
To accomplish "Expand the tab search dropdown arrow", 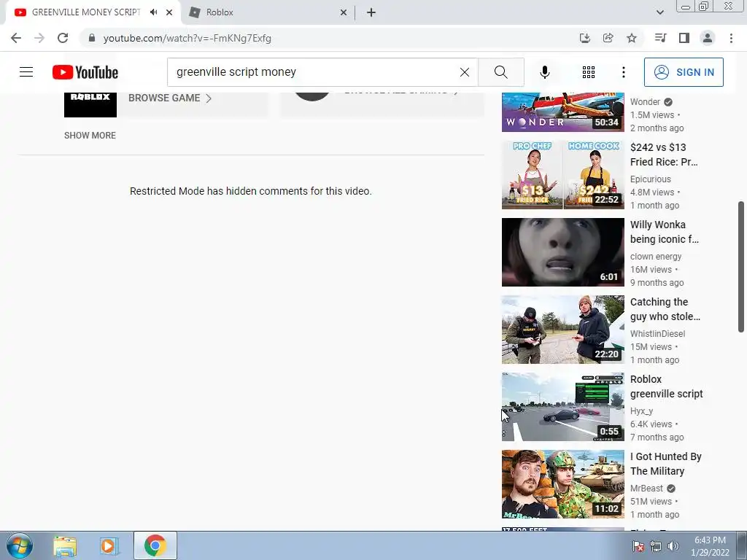I will (x=659, y=12).
